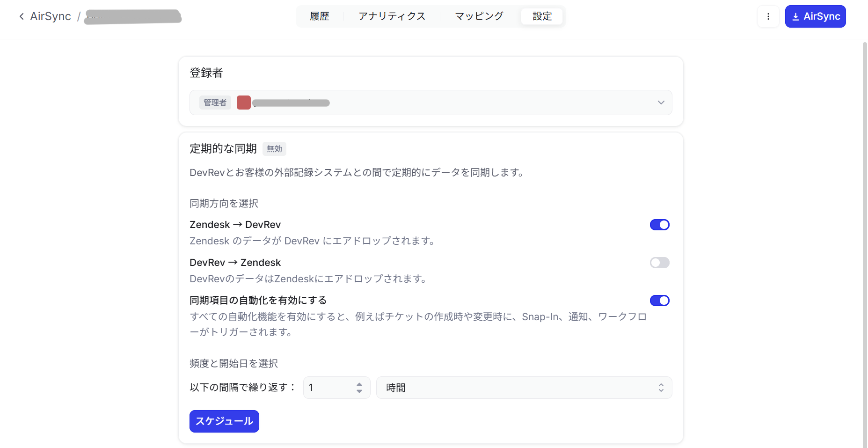Click the chevron on the 登録者 selector

click(661, 102)
